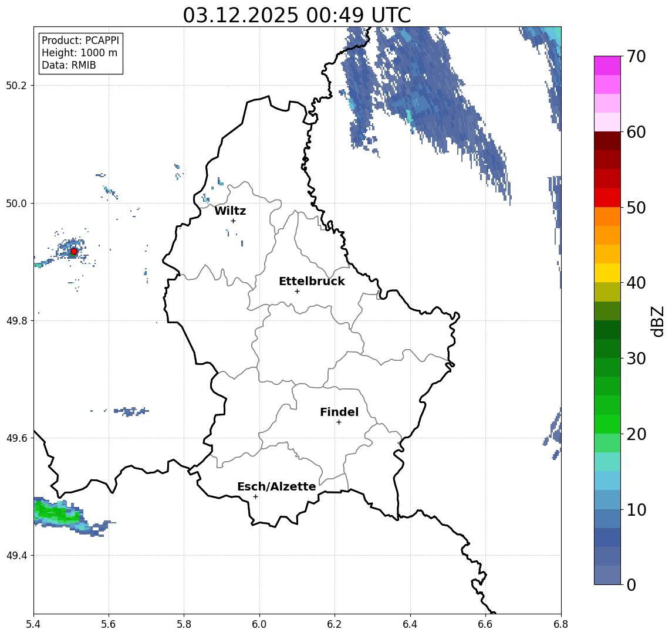
Task: Click the cross marker beneath the Wiltz label
Action: 233,221
